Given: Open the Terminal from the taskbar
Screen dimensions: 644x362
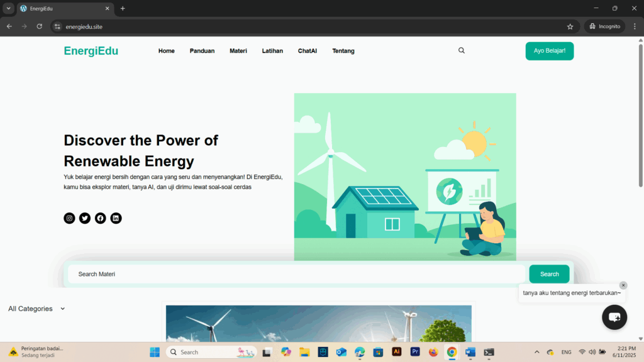Looking at the screenshot, I should (489, 352).
